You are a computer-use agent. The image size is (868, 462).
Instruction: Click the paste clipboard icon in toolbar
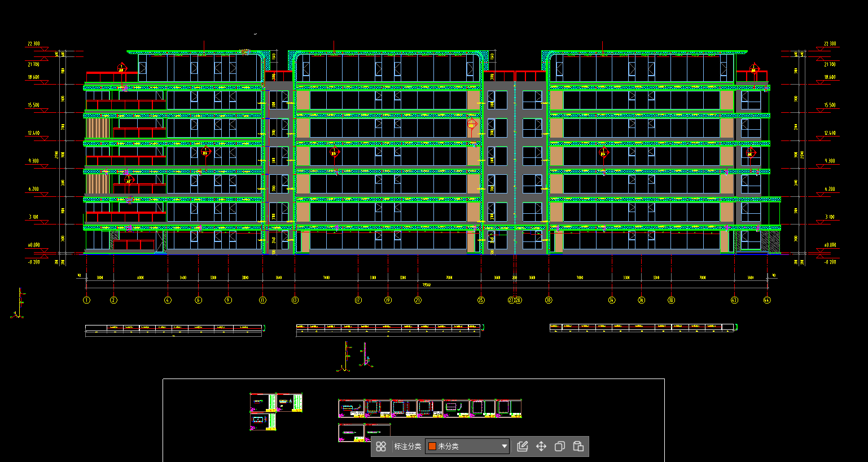(578, 446)
